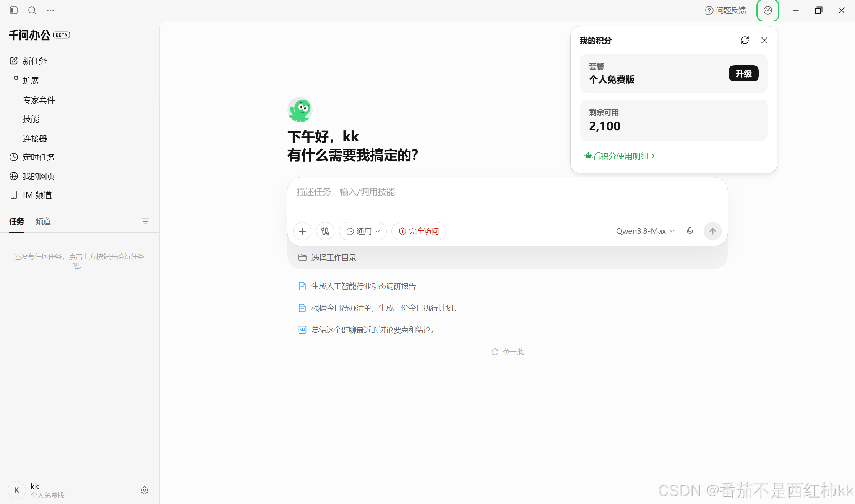Open settings gear at sidebar bottom
This screenshot has width=855, height=504.
click(144, 490)
